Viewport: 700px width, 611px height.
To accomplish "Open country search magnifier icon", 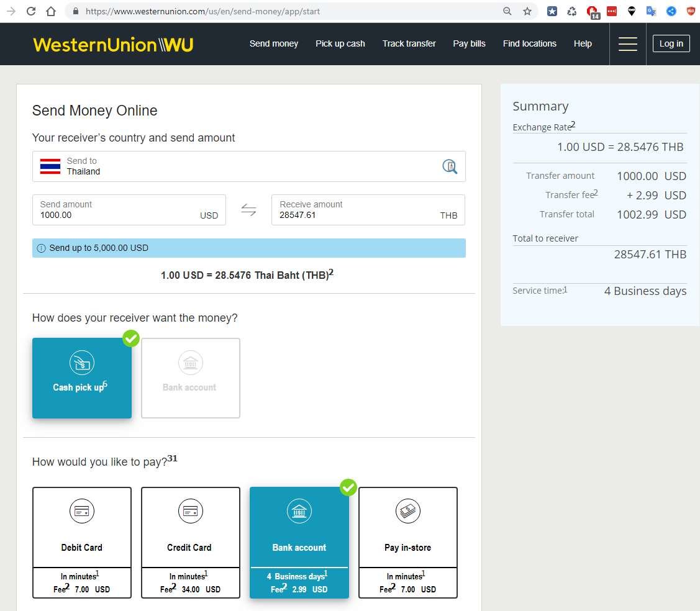I will tap(450, 166).
